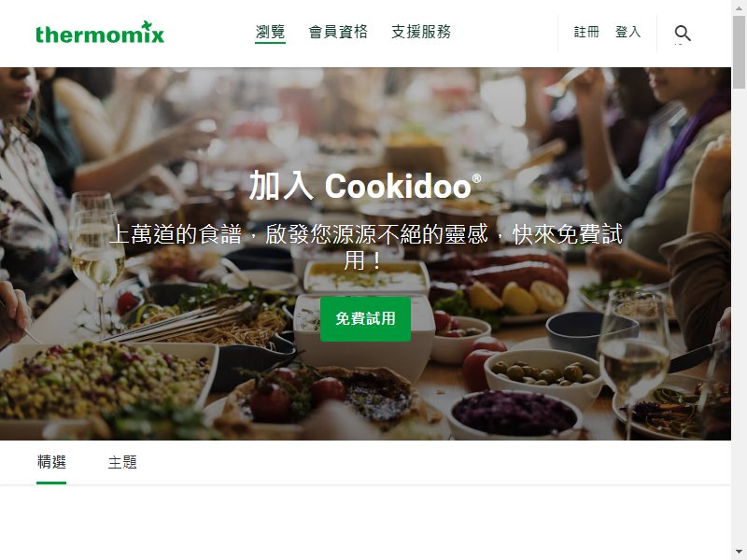Click the 註冊 link
The image size is (747, 560).
586,32
